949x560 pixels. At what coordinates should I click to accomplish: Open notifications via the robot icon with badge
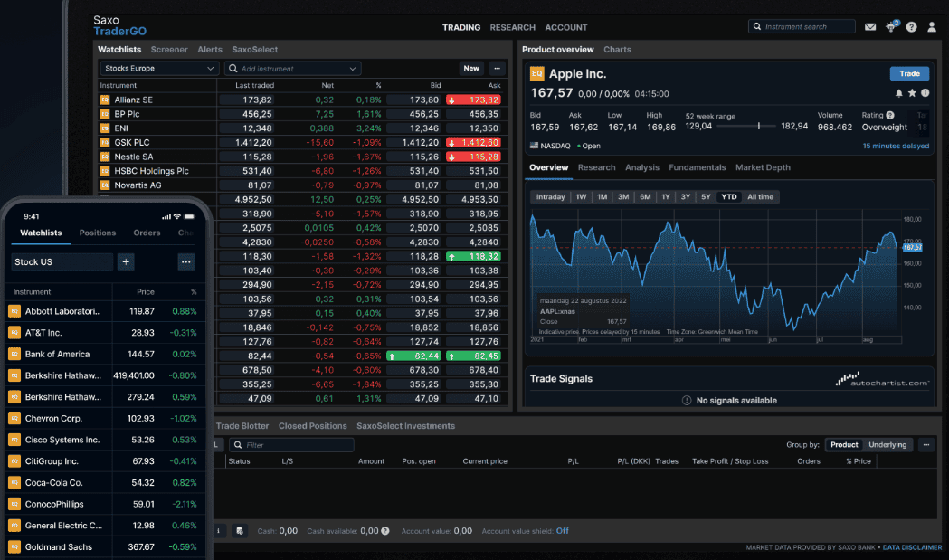point(890,27)
